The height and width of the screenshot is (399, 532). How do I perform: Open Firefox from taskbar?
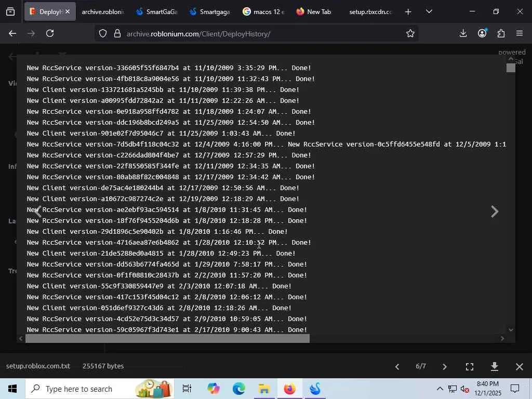click(289, 389)
